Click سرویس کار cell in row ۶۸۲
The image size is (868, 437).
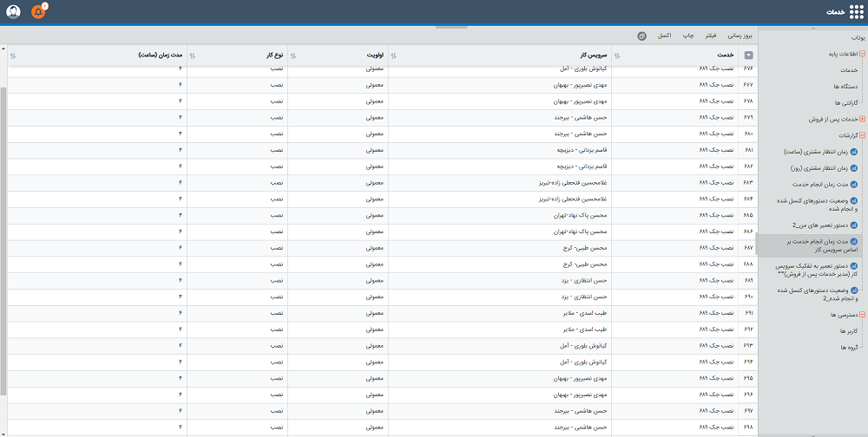point(499,166)
